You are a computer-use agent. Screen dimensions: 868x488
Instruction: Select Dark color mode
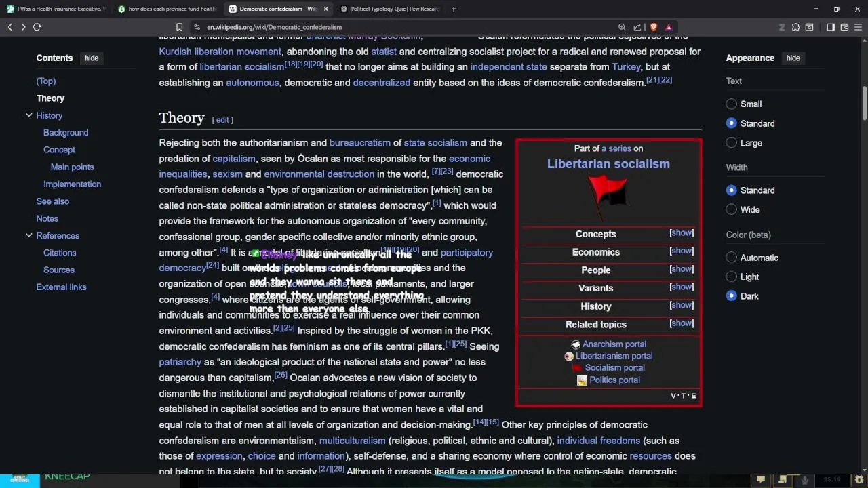point(731,296)
